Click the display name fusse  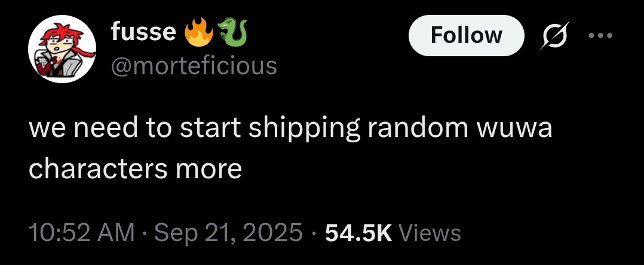(143, 32)
